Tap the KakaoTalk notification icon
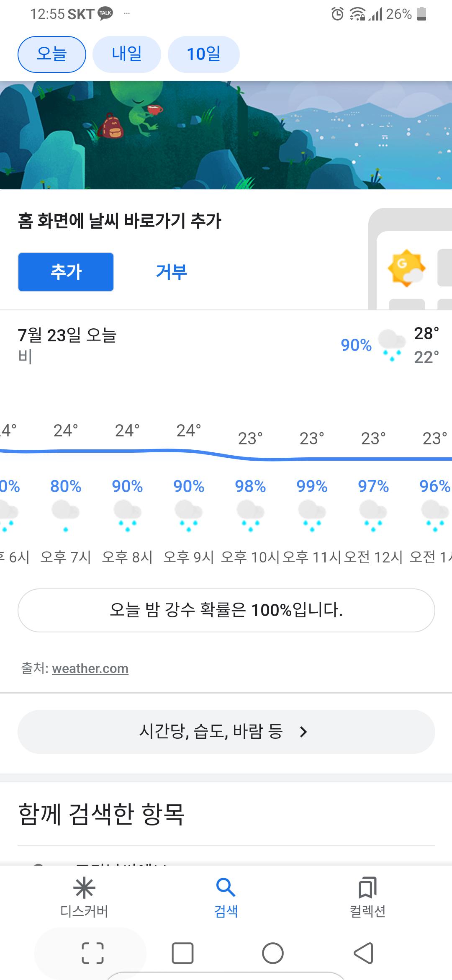Viewport: 452px width, 980px height. pos(105,13)
